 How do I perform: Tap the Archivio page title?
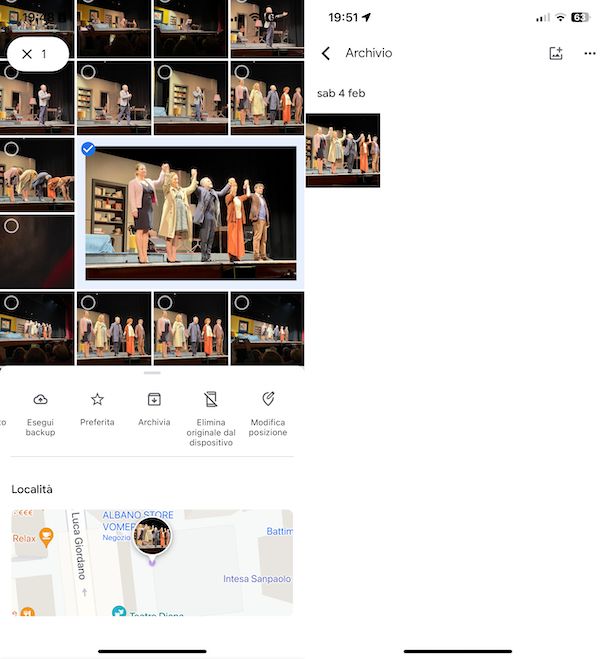[369, 53]
